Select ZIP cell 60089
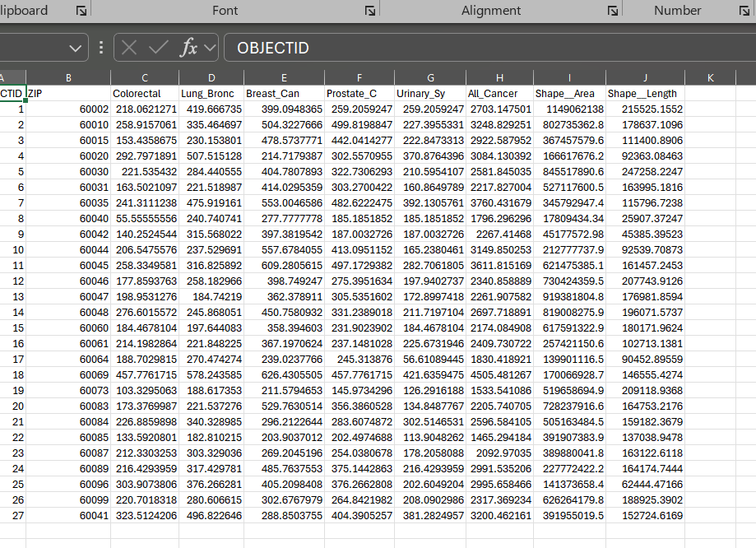Screen dimensions: 756x548 coord(68,468)
